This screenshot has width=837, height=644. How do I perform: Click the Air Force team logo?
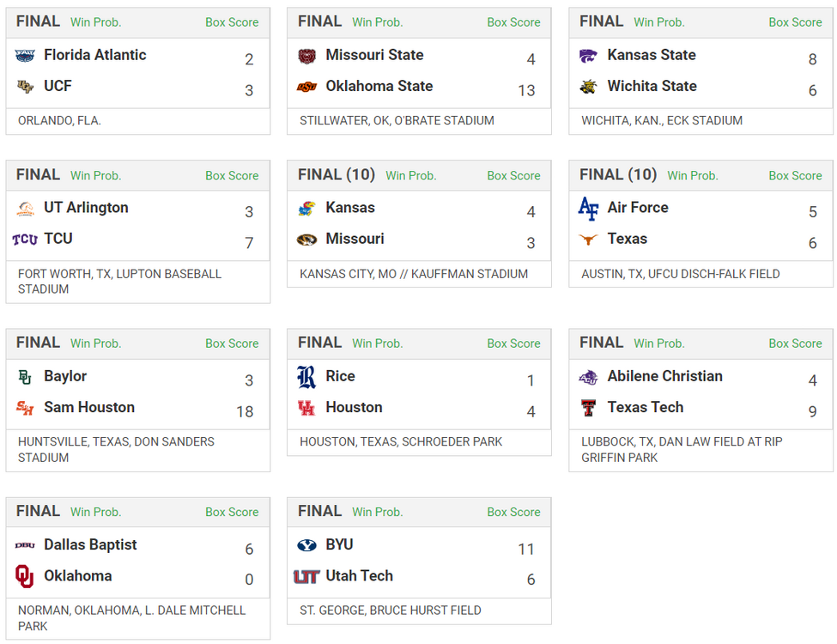588,209
